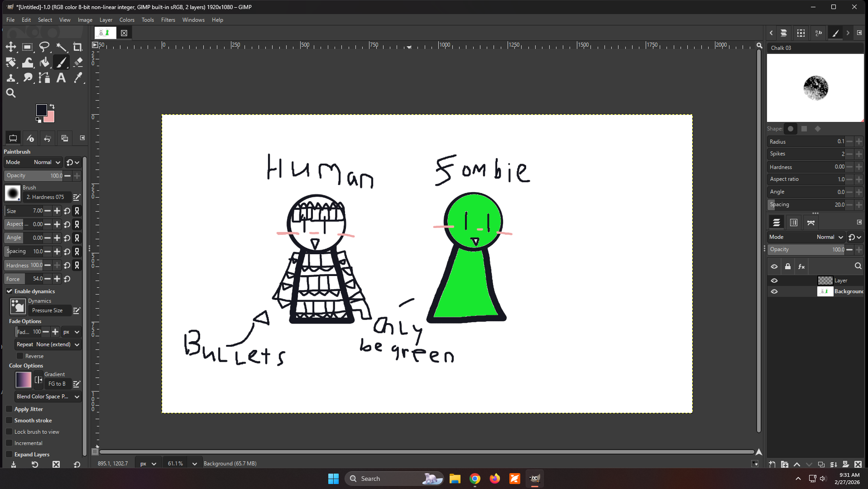Screen dimensions: 868x489
Task: Select the Eraser tool
Action: tap(78, 62)
